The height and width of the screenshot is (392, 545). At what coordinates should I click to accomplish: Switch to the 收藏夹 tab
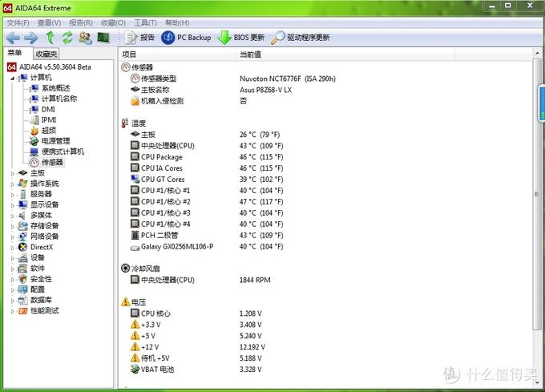tap(46, 54)
